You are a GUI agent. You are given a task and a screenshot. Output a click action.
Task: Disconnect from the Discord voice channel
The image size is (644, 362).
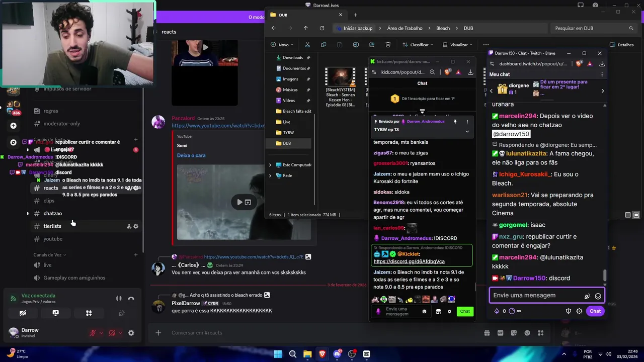click(131, 298)
